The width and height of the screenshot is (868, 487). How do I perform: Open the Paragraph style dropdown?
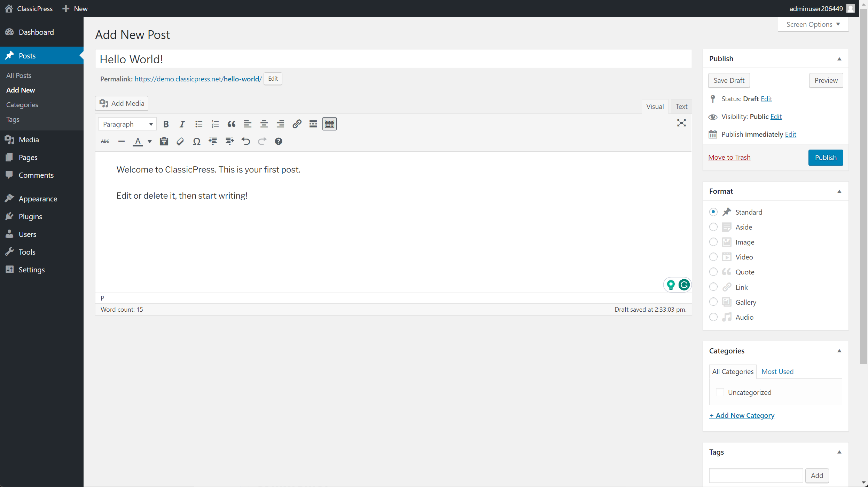127,124
